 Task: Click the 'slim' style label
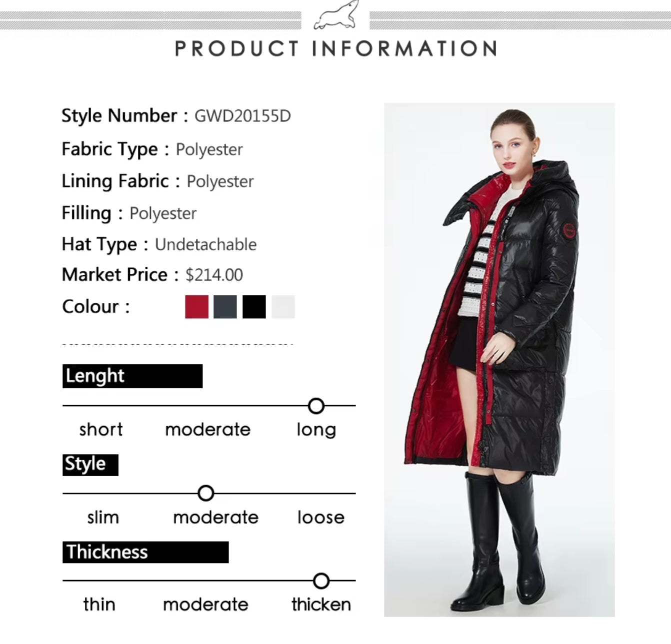tap(103, 517)
